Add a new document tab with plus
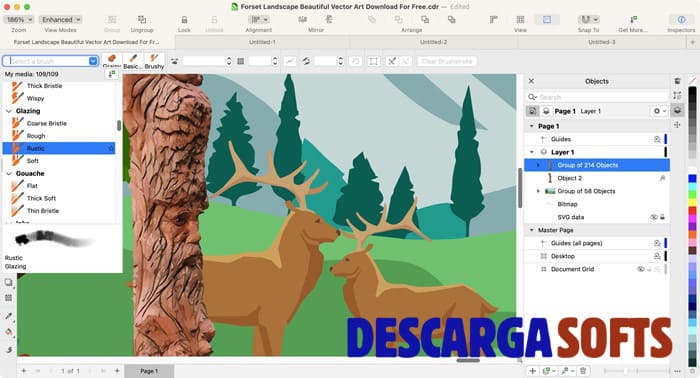700x378 pixels. pos(692,42)
